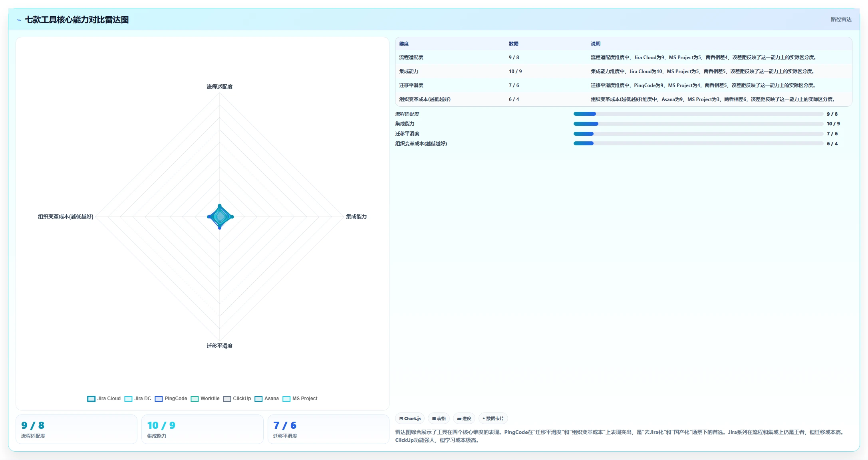The image size is (868, 460).
Task: Click the 进度 tag
Action: click(464, 418)
